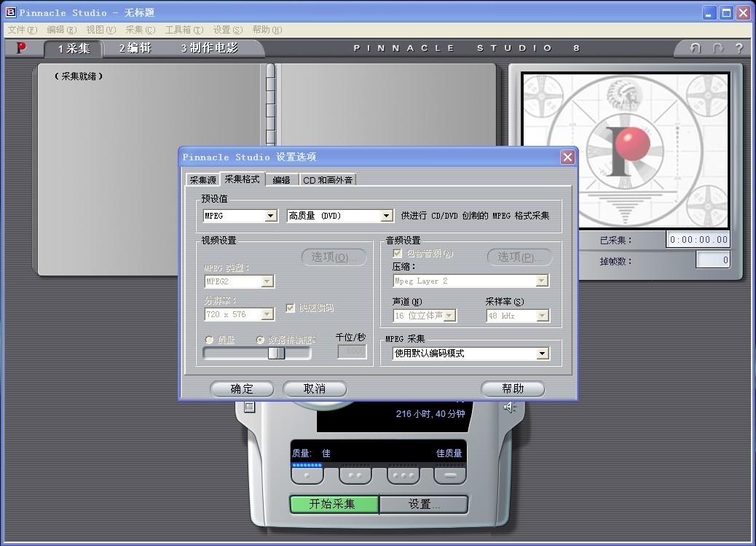Viewport: 756px width, 546px height.
Task: Click the undo arrow icon
Action: coord(696,48)
